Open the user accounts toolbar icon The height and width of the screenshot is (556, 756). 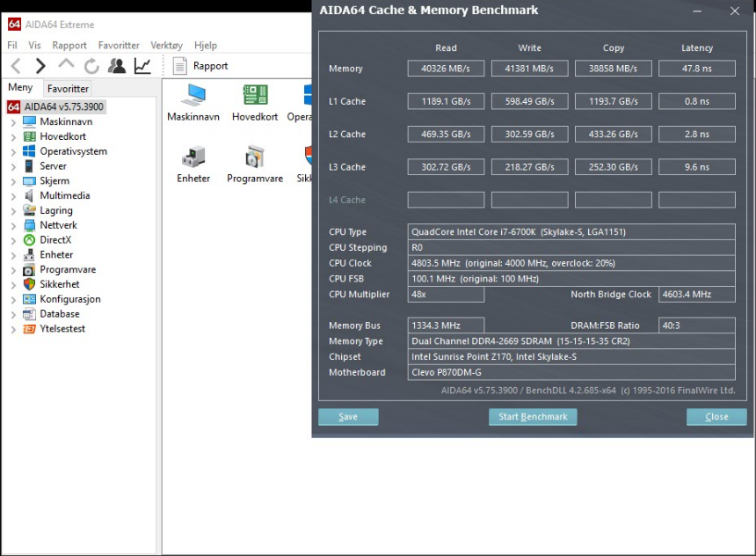[x=117, y=66]
